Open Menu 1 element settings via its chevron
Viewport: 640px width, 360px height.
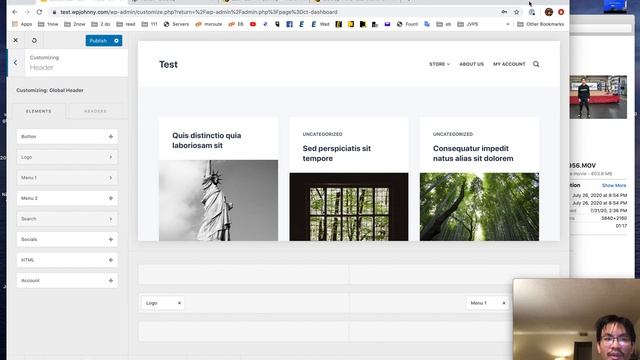click(x=111, y=178)
